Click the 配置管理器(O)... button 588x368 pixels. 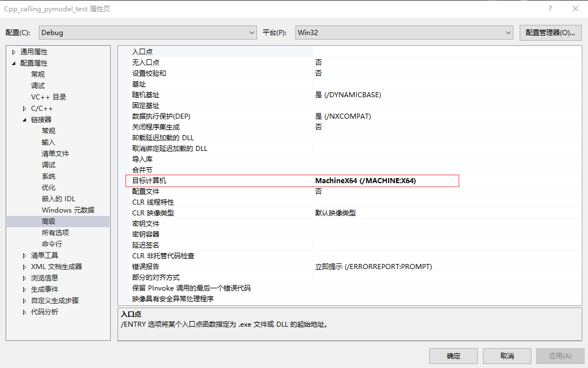click(x=550, y=33)
